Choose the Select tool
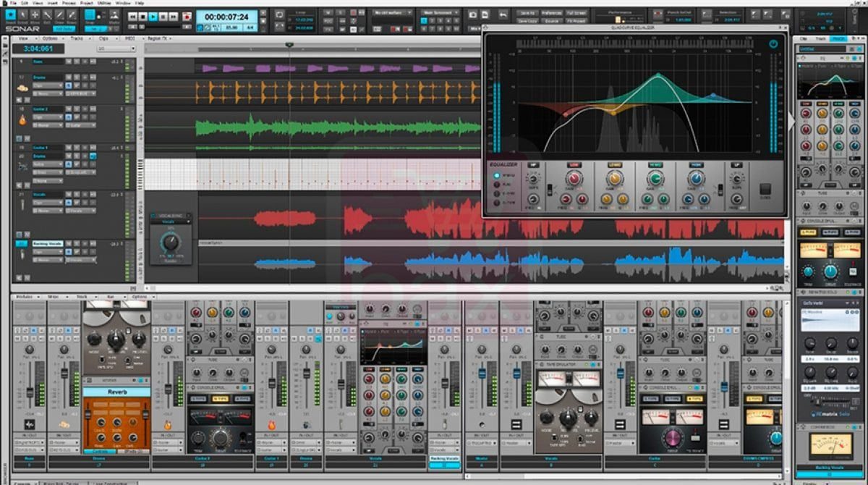The image size is (868, 485). click(23, 14)
